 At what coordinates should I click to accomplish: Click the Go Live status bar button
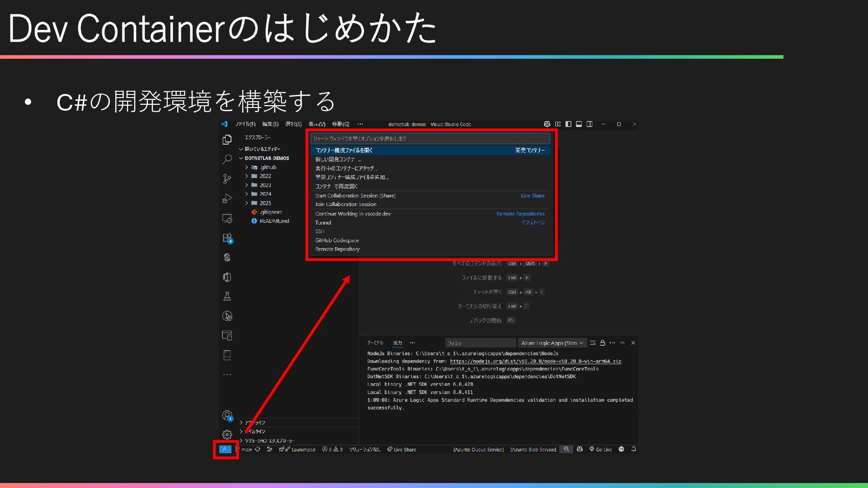tap(600, 450)
